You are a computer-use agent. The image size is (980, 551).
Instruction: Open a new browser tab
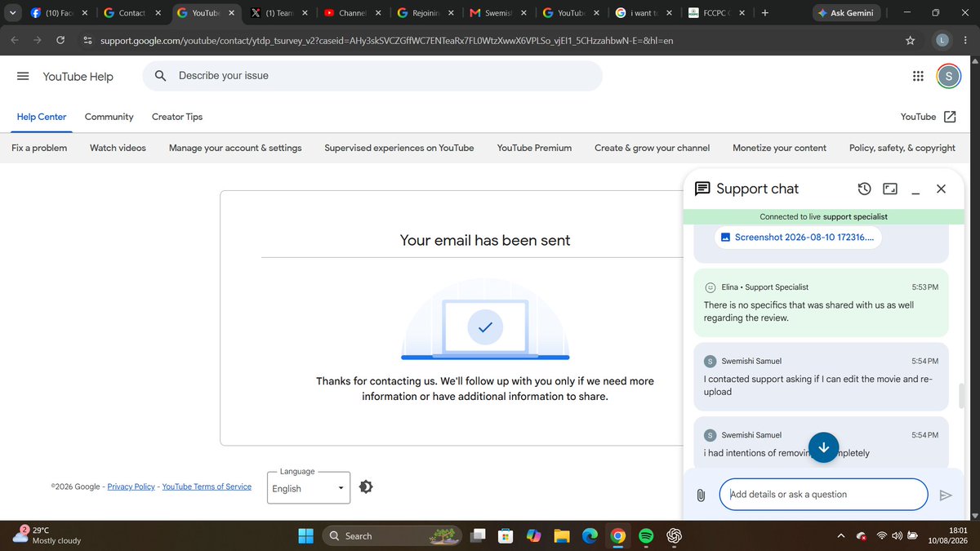(x=764, y=13)
